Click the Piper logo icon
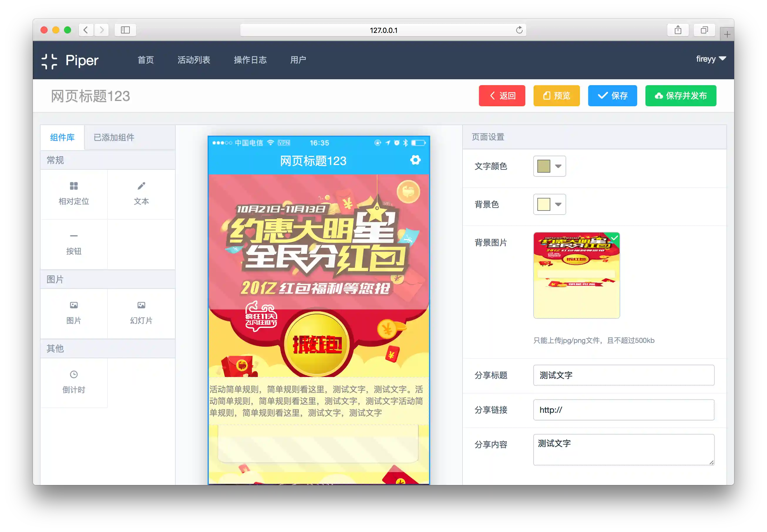767x532 pixels. point(49,61)
